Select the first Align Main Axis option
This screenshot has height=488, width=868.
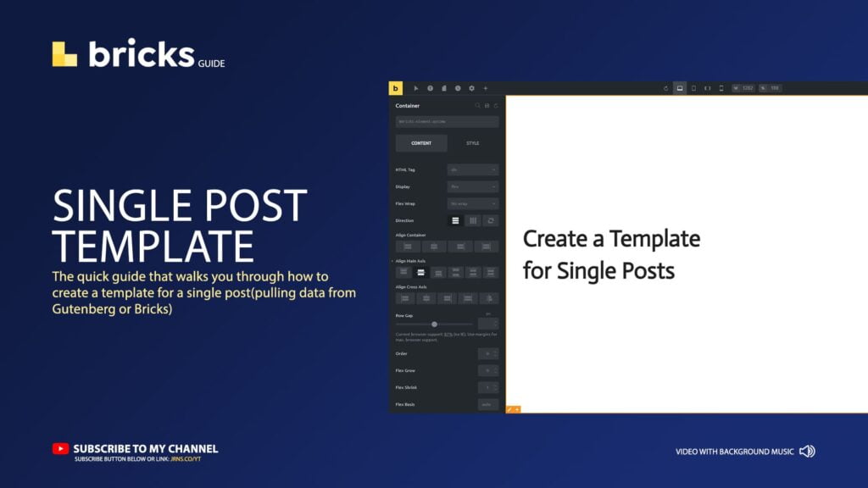[x=403, y=272]
